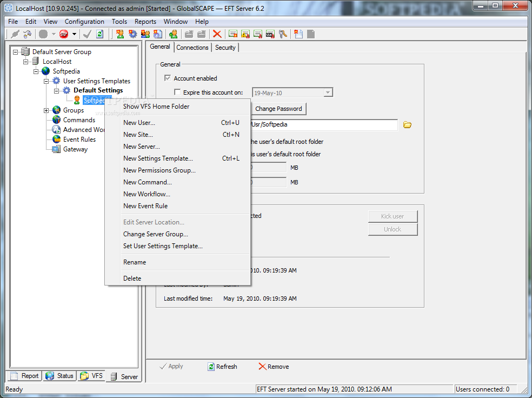This screenshot has height=398, width=532.
Task: Open the start circle dropdown arrow
Action: (54, 34)
